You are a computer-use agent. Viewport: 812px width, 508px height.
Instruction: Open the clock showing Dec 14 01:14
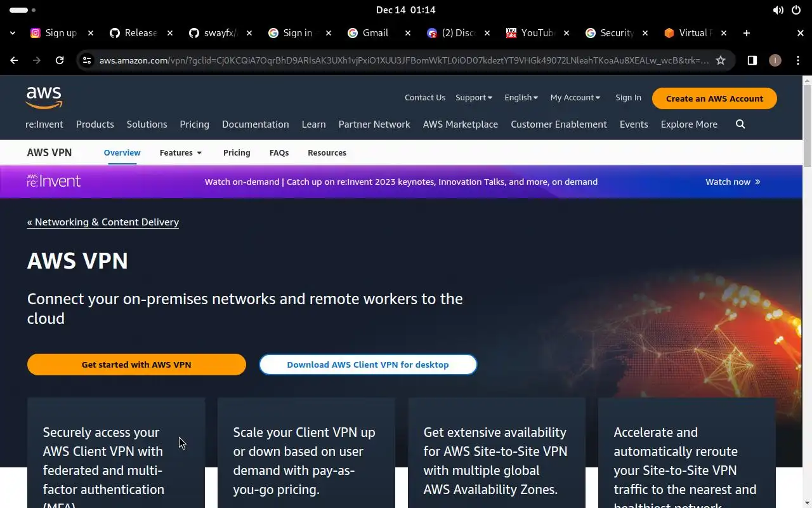tap(405, 10)
